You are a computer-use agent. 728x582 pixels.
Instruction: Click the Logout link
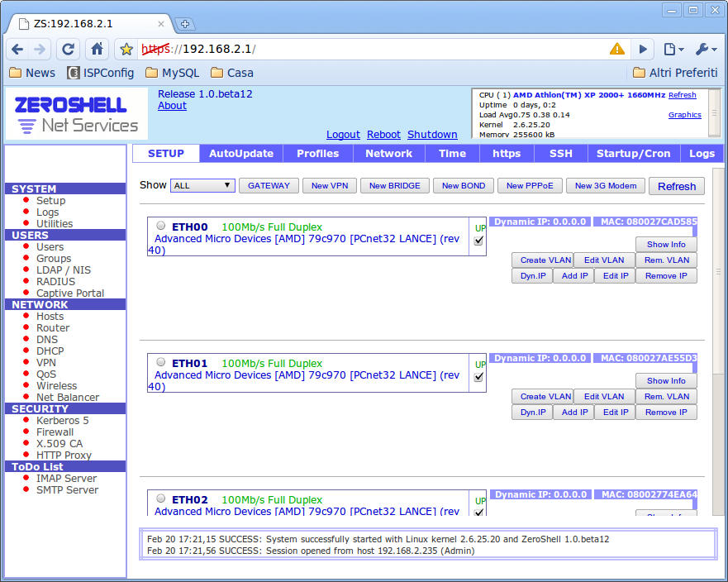343,134
